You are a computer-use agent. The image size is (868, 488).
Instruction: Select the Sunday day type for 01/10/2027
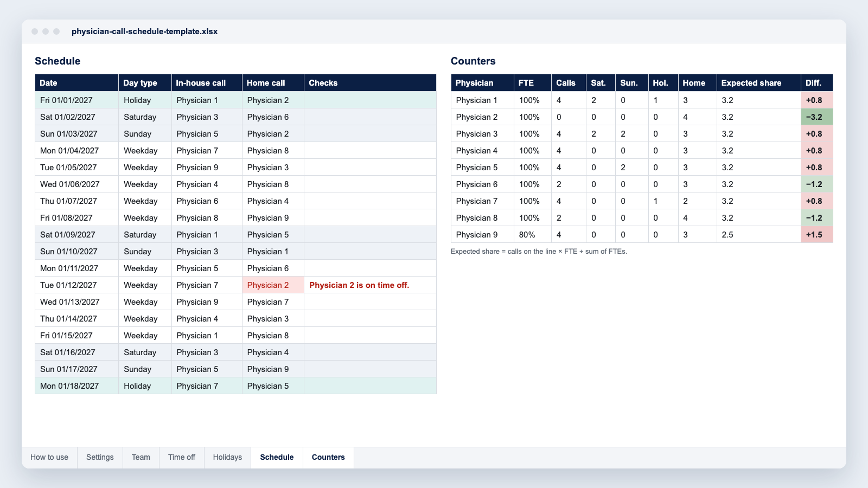tap(145, 252)
